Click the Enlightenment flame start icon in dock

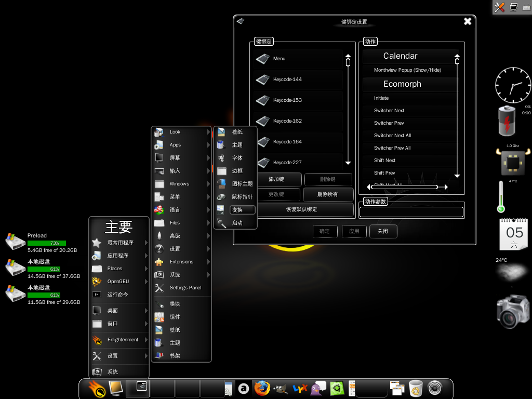coord(97,389)
